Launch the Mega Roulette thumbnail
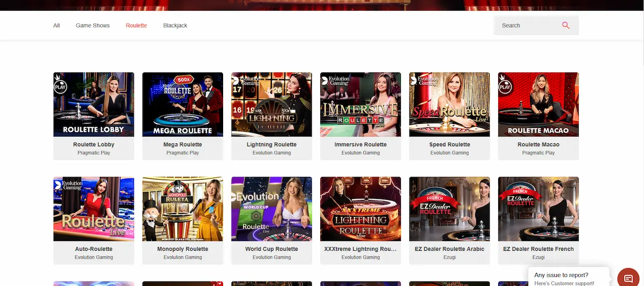Screen dimensions: 644x286 183,104
